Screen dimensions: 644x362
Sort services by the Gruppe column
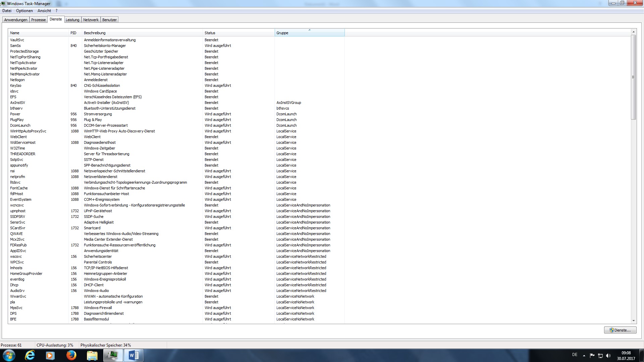point(309,33)
